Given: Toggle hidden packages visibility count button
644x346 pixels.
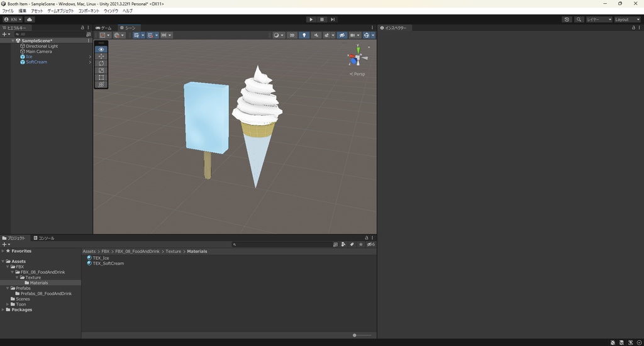Looking at the screenshot, I should point(371,245).
